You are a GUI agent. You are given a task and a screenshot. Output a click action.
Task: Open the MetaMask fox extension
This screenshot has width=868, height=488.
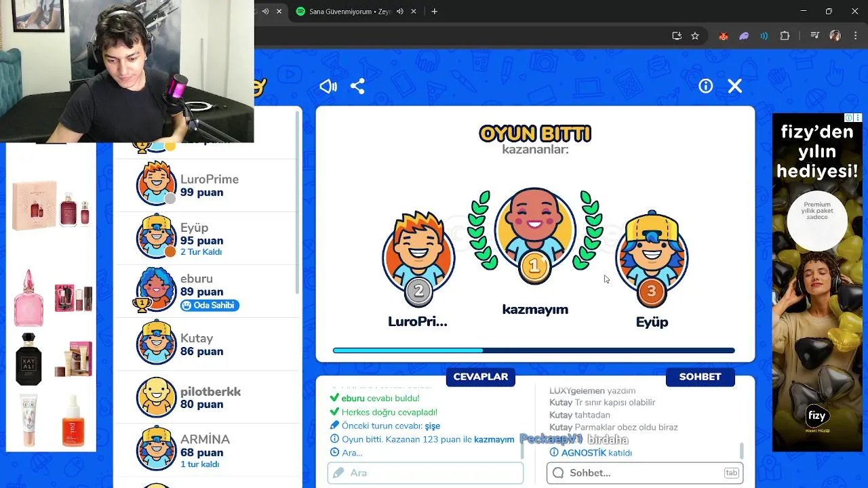coord(724,36)
